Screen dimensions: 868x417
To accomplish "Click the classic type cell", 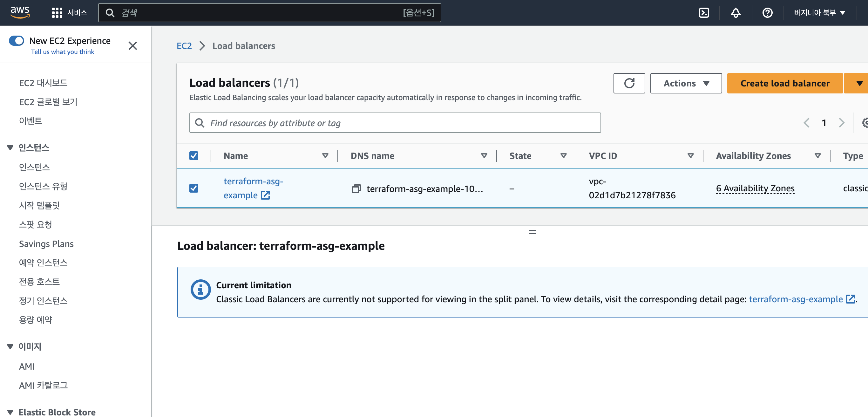I will coord(855,188).
